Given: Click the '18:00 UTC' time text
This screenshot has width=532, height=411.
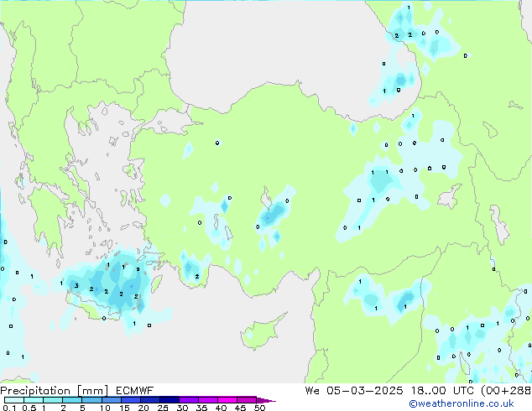Looking at the screenshot, I should [x=442, y=391].
